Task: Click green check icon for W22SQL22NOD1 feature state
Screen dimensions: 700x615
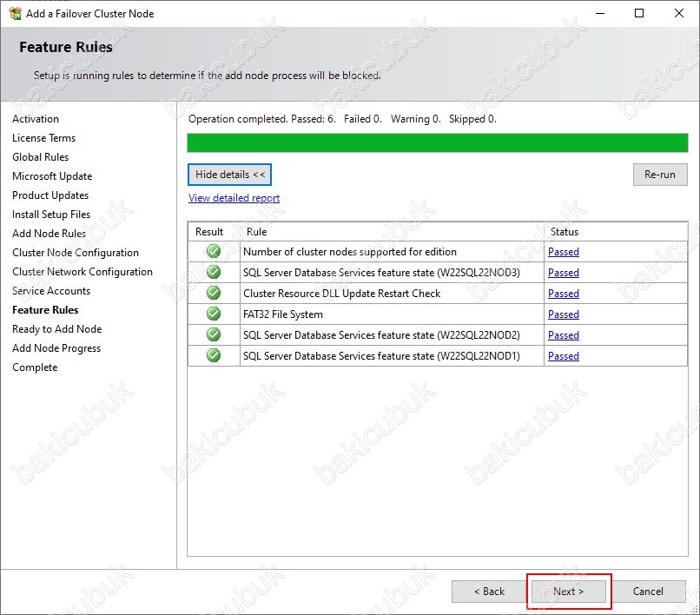Action: tap(214, 355)
